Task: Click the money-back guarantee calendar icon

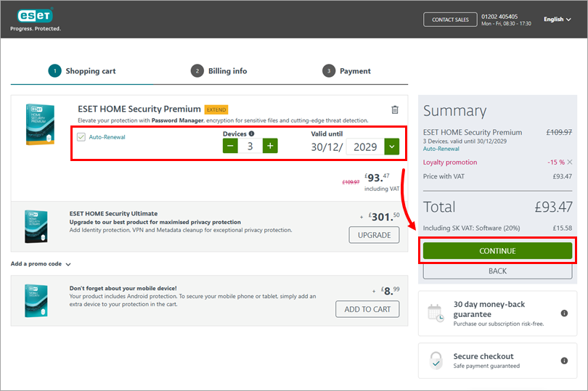Action: click(x=436, y=313)
